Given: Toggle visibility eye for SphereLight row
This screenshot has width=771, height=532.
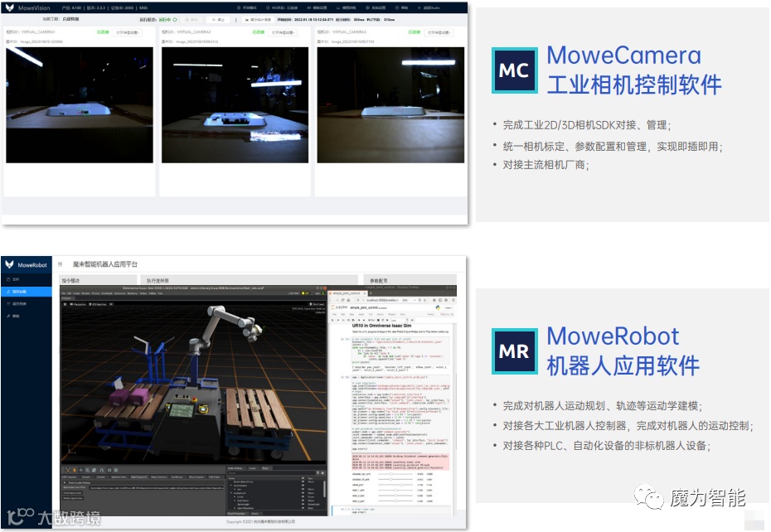Looking at the screenshot, I should pos(303,504).
